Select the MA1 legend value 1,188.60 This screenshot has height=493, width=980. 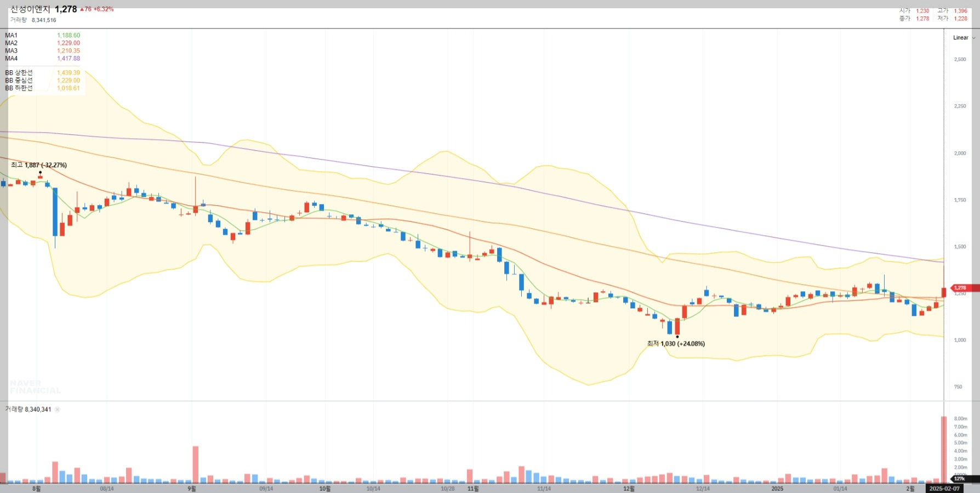tap(69, 36)
